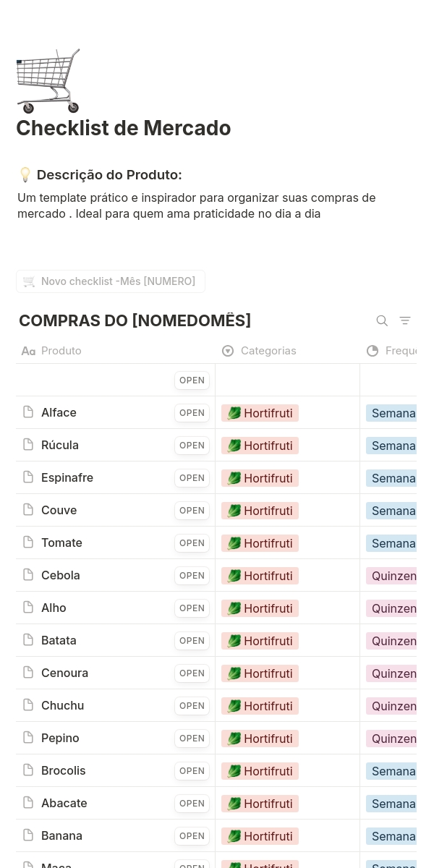Click the clock icon on the Frequência column
This screenshot has width=434, height=868.
click(373, 351)
